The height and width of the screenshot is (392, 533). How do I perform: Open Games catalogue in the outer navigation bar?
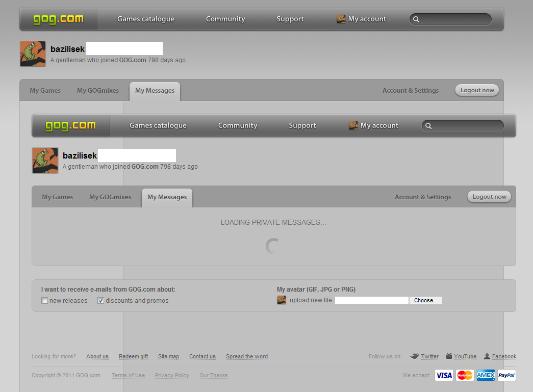click(146, 19)
